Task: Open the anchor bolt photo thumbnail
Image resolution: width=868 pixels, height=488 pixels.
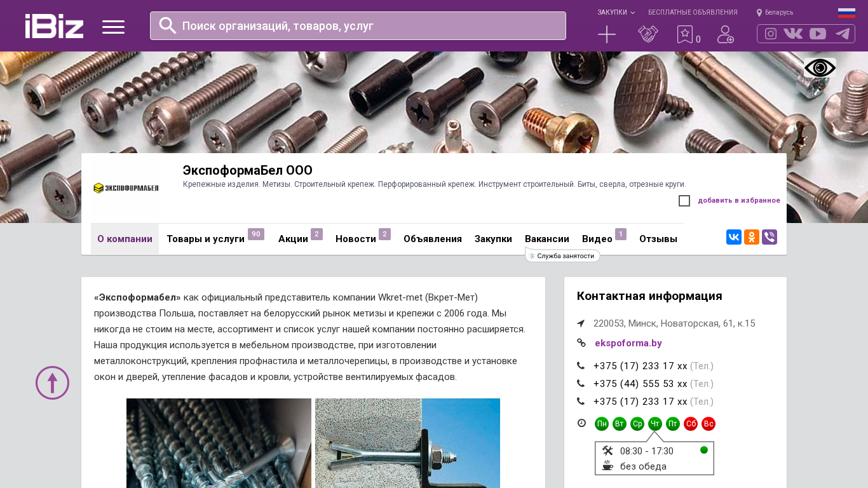Action: [x=407, y=443]
